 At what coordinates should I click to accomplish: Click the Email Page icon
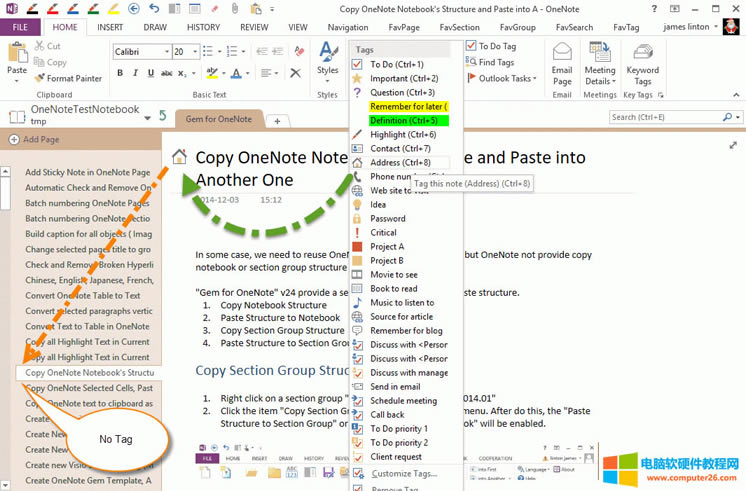coord(562,62)
